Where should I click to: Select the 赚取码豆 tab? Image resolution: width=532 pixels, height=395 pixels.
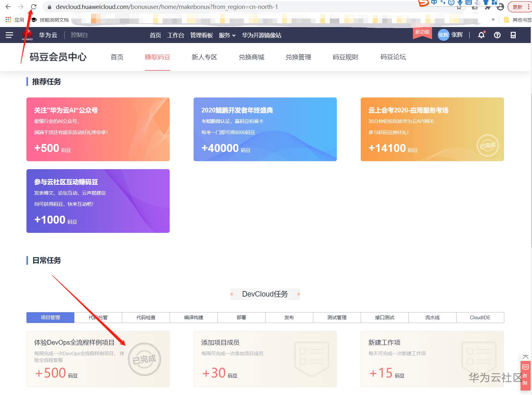(x=158, y=57)
